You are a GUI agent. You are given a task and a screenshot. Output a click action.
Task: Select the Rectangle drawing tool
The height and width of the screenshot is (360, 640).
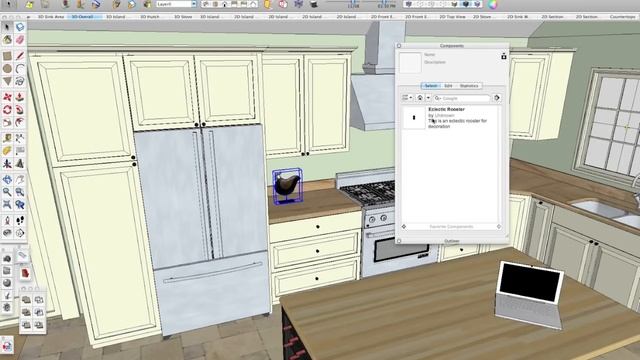click(x=7, y=56)
